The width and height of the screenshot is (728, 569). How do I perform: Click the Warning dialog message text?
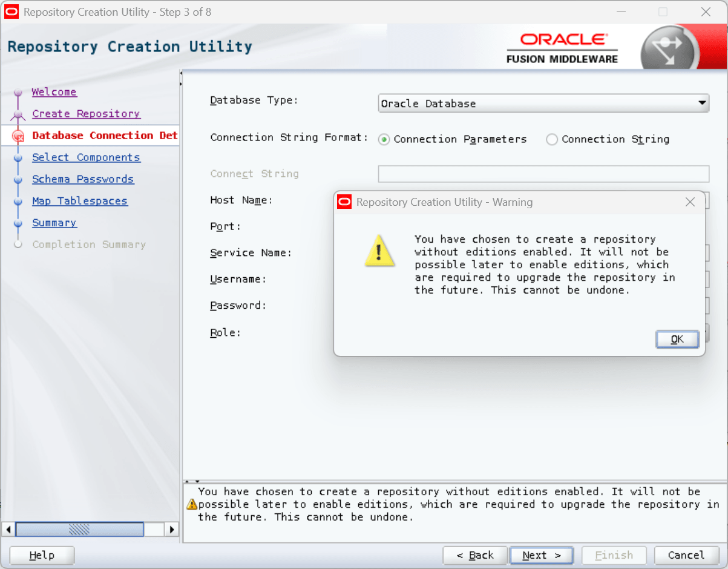pyautogui.click(x=545, y=265)
